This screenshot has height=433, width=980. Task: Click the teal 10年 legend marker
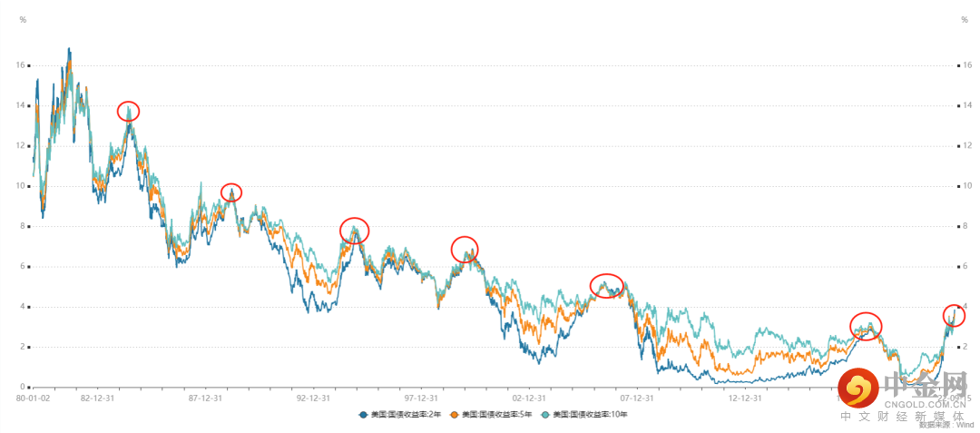[x=545, y=415]
